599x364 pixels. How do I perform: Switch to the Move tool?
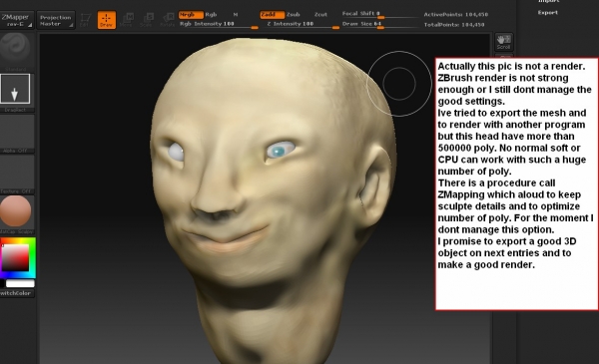[127, 20]
